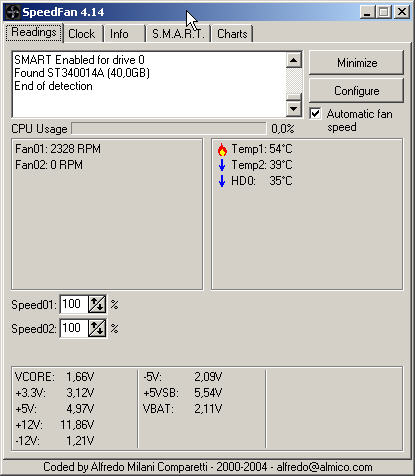Click the log scrollbar down arrow
Image resolution: width=415 pixels, height=476 pixels.
tap(294, 108)
